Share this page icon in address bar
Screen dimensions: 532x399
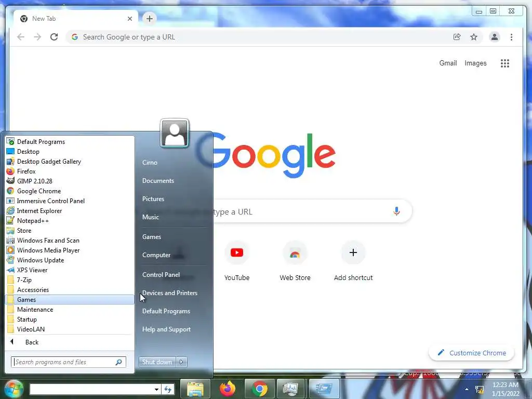point(457,37)
